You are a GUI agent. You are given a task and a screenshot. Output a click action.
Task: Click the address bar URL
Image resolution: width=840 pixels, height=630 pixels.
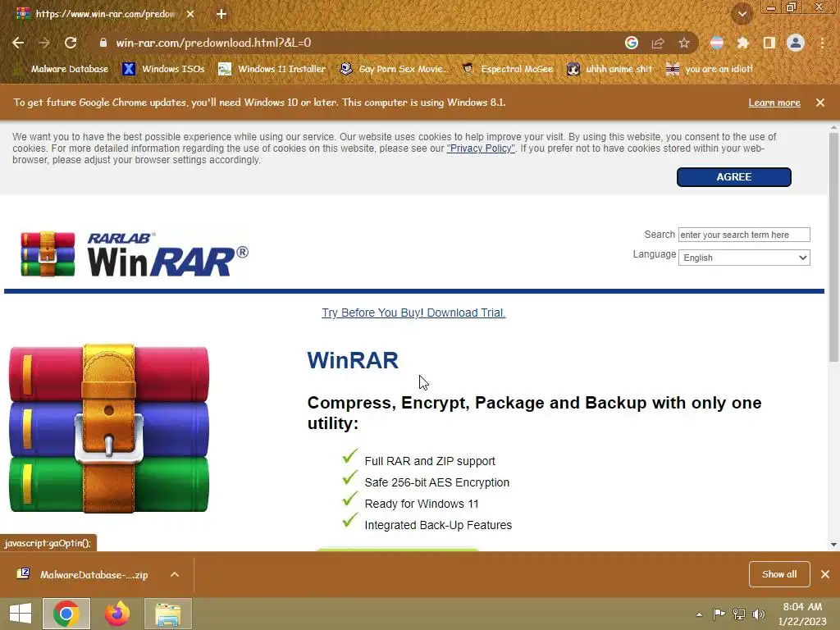coord(214,43)
